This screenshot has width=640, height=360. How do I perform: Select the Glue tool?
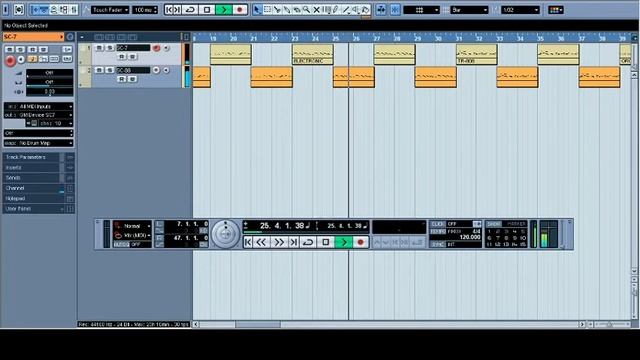tap(287, 9)
